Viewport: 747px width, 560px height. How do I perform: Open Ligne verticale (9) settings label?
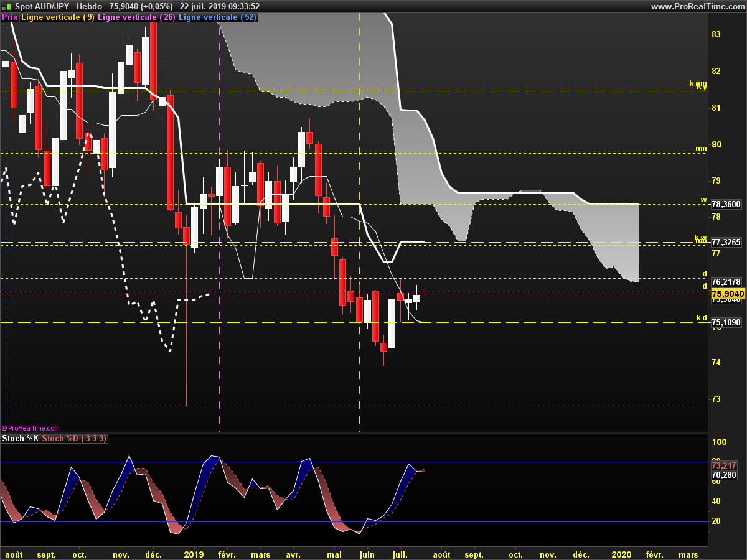tap(58, 17)
